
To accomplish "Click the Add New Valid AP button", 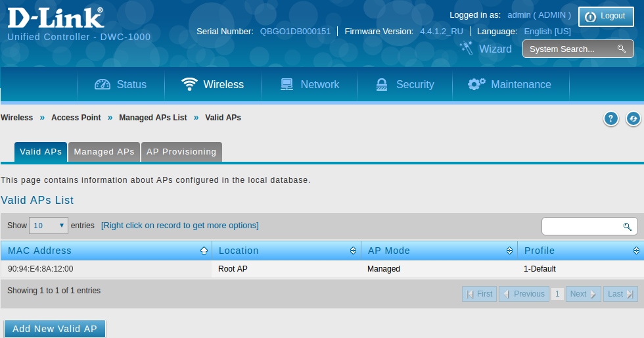I will click(x=55, y=329).
